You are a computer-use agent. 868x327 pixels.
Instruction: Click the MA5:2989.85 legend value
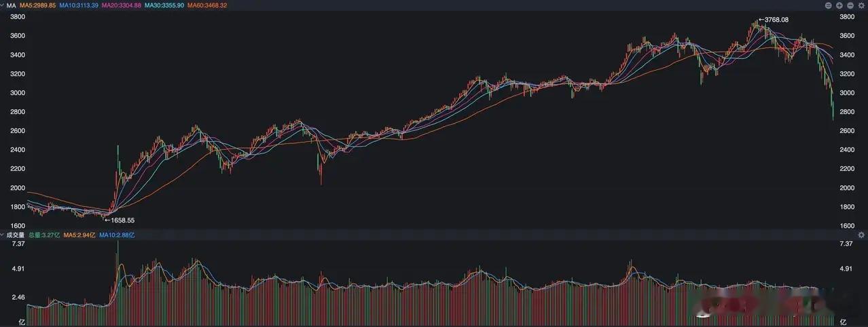point(37,5)
